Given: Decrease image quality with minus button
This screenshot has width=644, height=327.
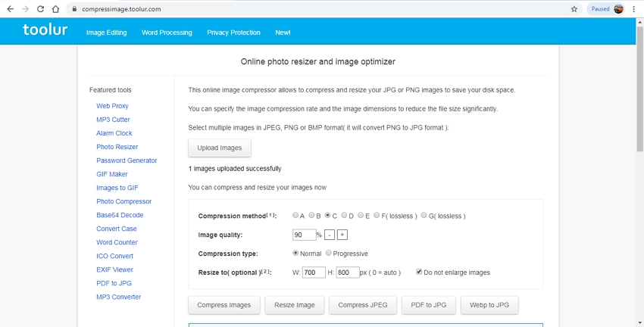Looking at the screenshot, I should click(x=330, y=235).
